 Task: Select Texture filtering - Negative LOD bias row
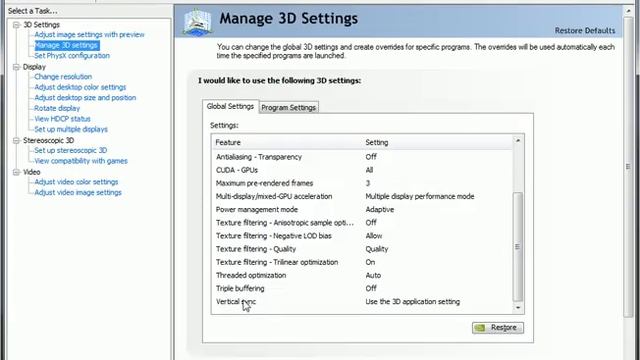tap(362, 236)
